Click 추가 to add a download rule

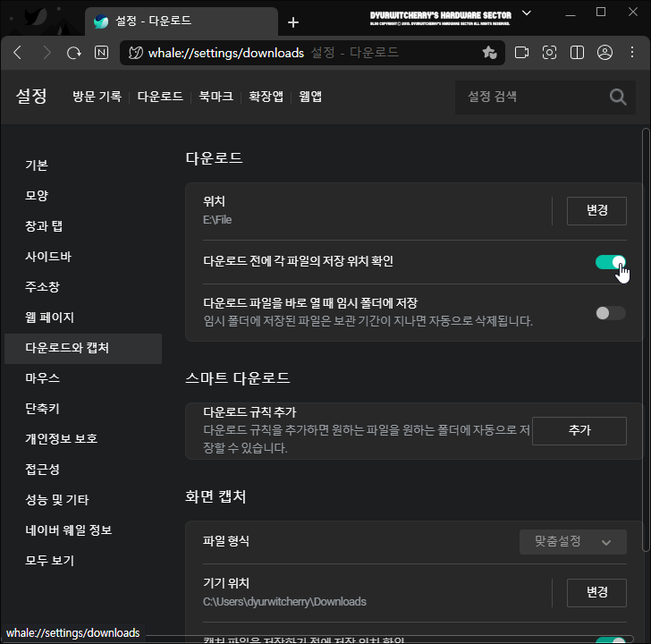point(579,431)
